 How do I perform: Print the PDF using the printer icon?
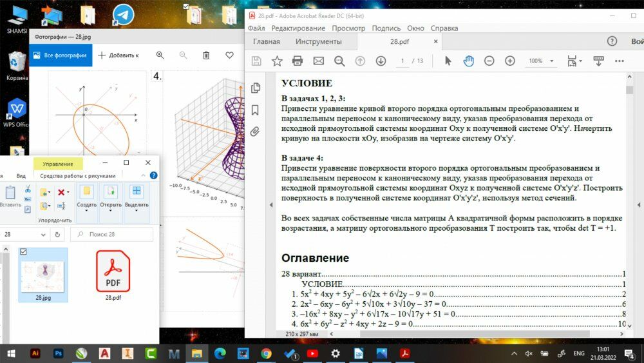[x=298, y=61]
